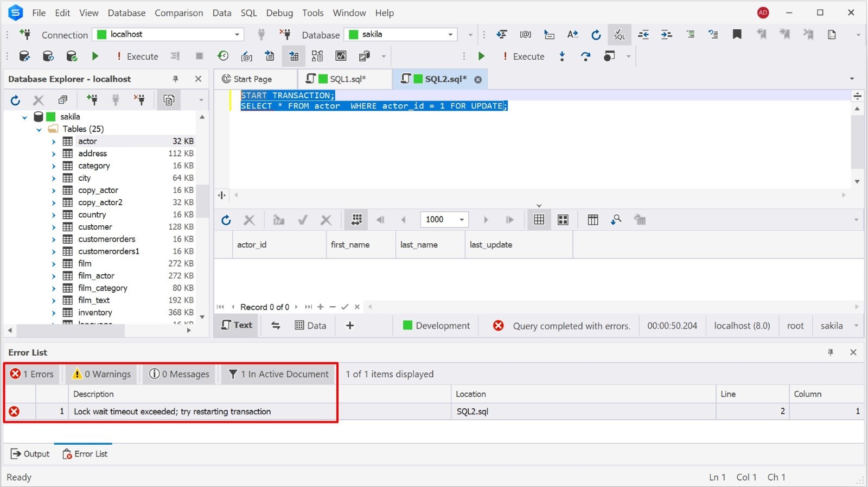The image size is (868, 487).
Task: Toggle the Data view button
Action: [x=310, y=326]
